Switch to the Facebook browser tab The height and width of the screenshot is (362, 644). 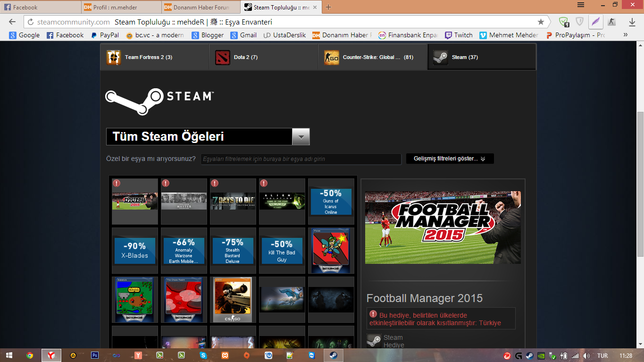40,7
